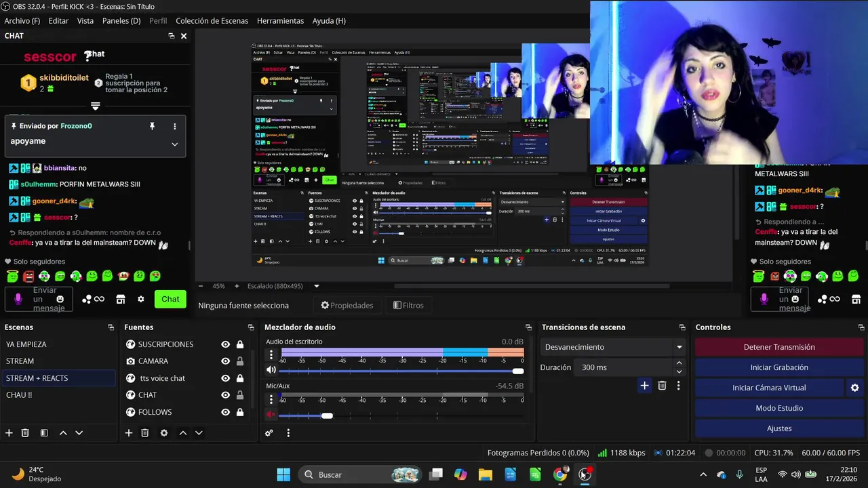Image resolution: width=868 pixels, height=488 pixels.
Task: Open scene filters icon in Escenas toolbar
Action: 44,433
